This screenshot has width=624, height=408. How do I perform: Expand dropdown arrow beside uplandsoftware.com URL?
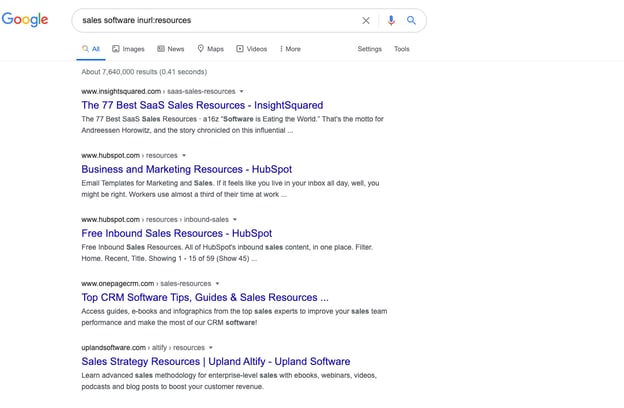pyautogui.click(x=211, y=348)
